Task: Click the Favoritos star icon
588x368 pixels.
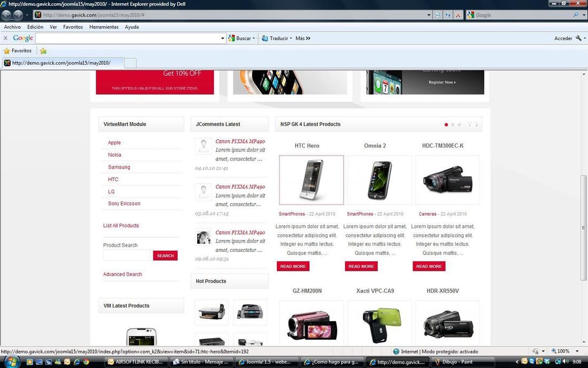Action: click(x=7, y=51)
